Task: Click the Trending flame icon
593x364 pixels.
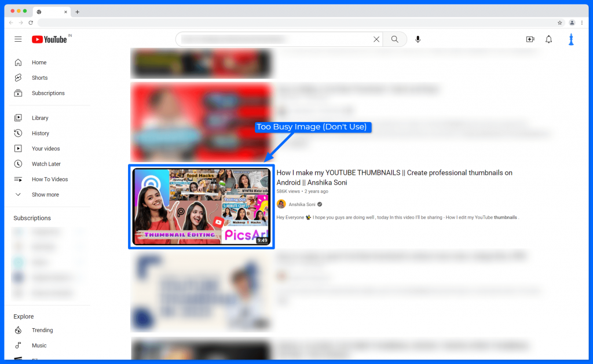Action: pyautogui.click(x=18, y=330)
